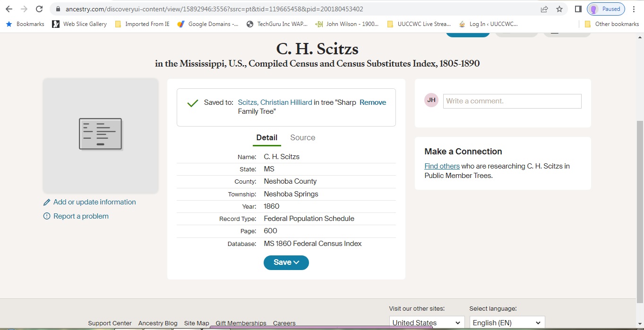This screenshot has width=644, height=330.
Task: Reload the current page
Action: (x=39, y=9)
